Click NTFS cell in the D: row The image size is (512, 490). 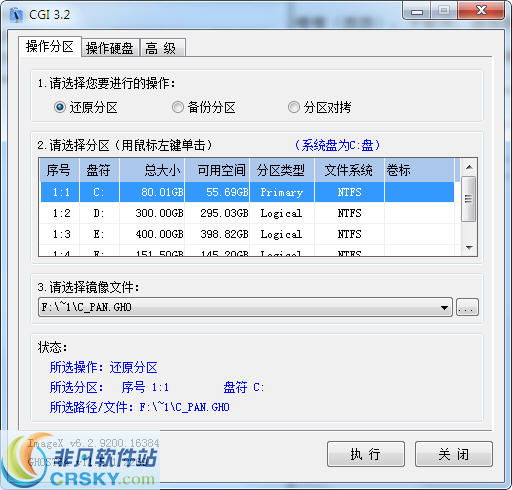tap(349, 213)
